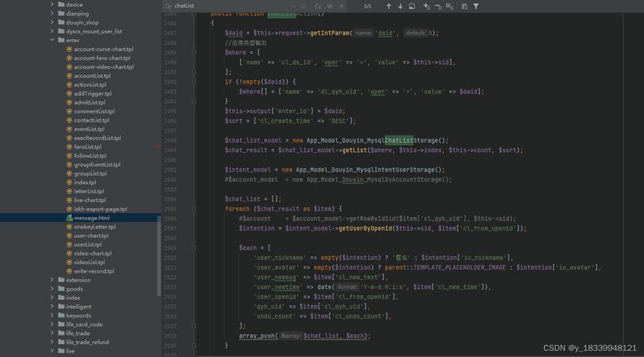Expand the device folder

click(x=52, y=4)
